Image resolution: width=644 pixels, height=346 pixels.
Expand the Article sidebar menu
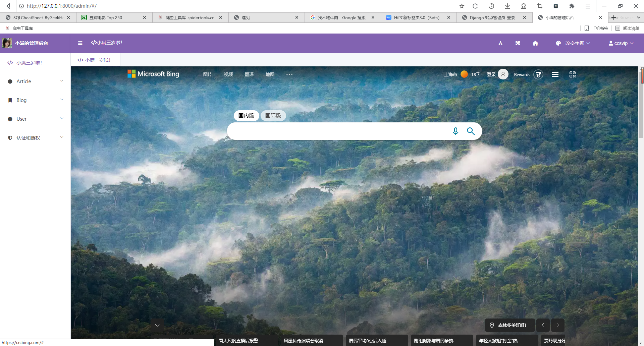pos(35,81)
